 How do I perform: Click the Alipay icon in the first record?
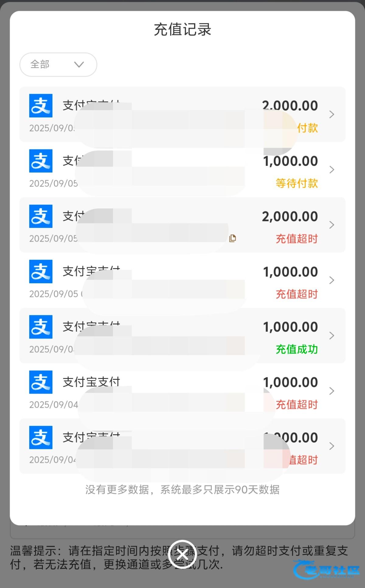(x=41, y=106)
